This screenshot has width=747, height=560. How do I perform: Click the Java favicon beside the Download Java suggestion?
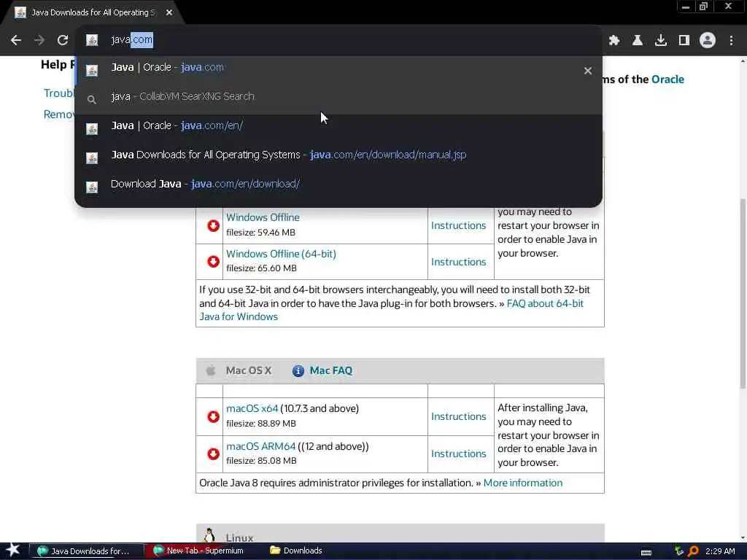(x=92, y=187)
